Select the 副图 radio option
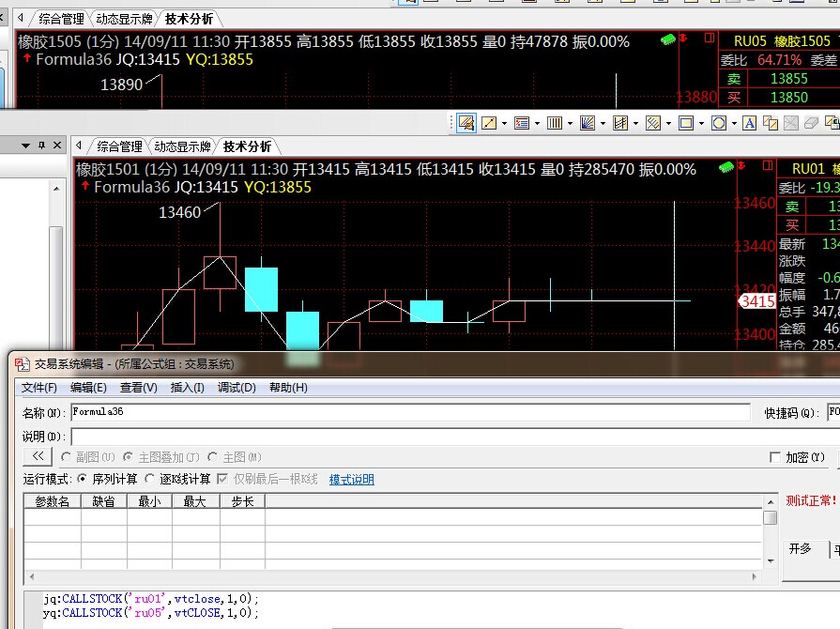 click(66, 457)
